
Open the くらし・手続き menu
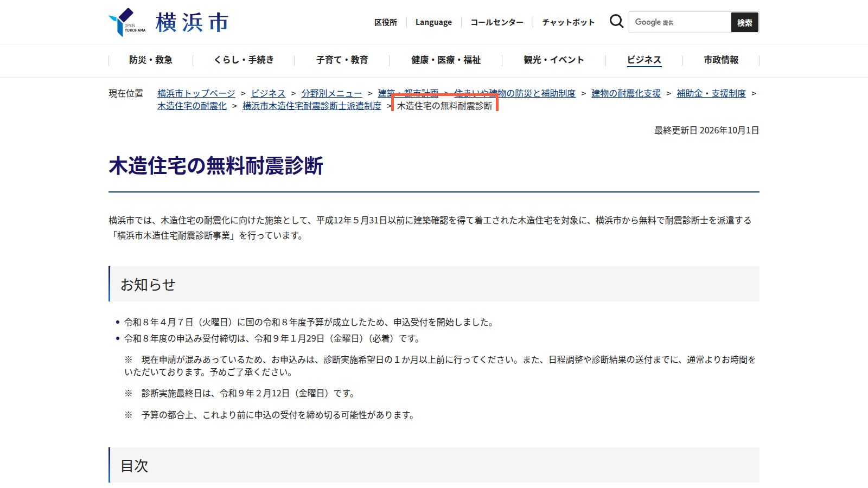point(244,60)
